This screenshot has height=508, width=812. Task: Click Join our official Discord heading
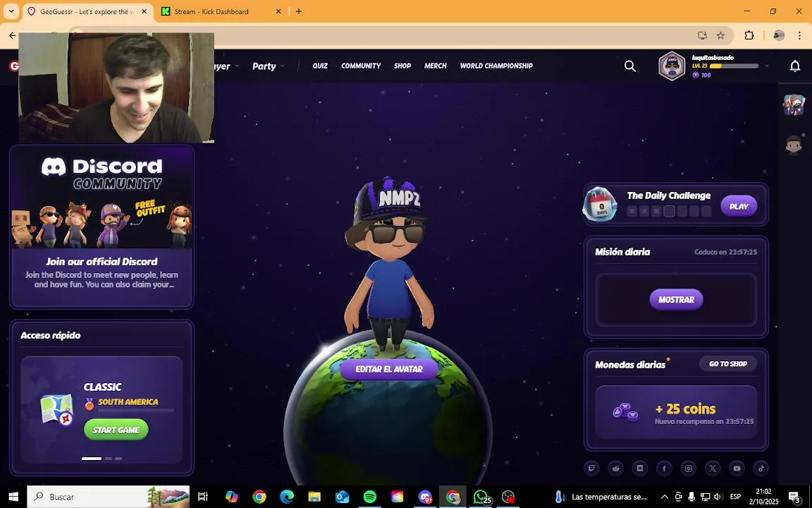(x=101, y=262)
